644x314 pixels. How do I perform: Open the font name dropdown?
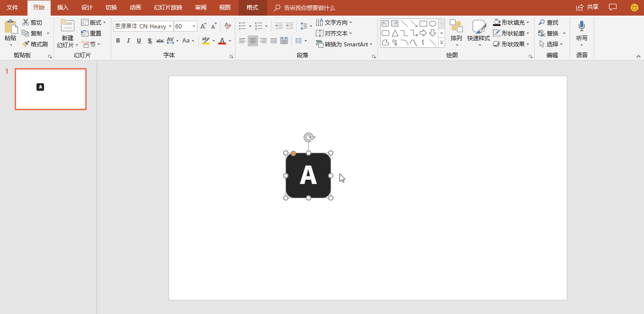tap(170, 26)
